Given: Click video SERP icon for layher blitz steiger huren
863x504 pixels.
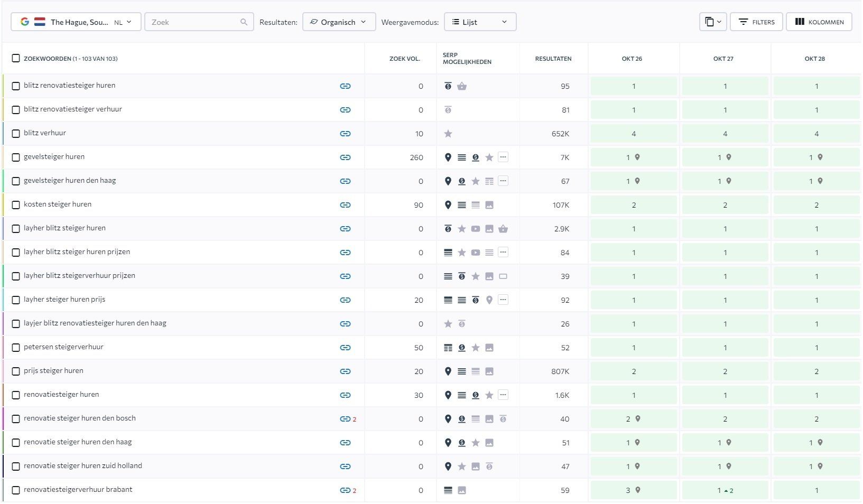Looking at the screenshot, I should pos(476,229).
